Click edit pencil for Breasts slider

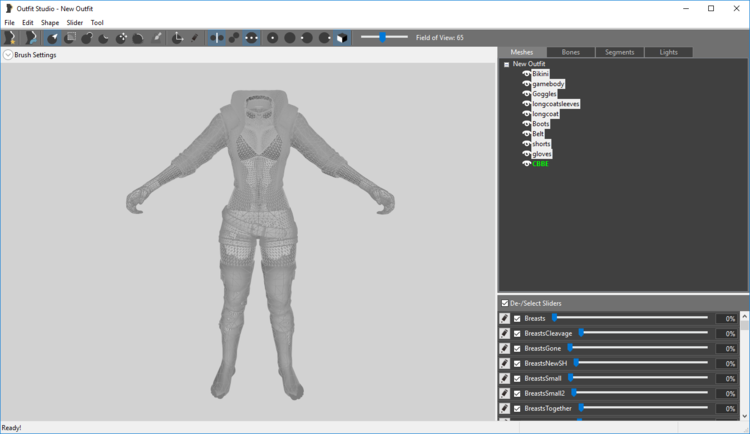pos(505,318)
